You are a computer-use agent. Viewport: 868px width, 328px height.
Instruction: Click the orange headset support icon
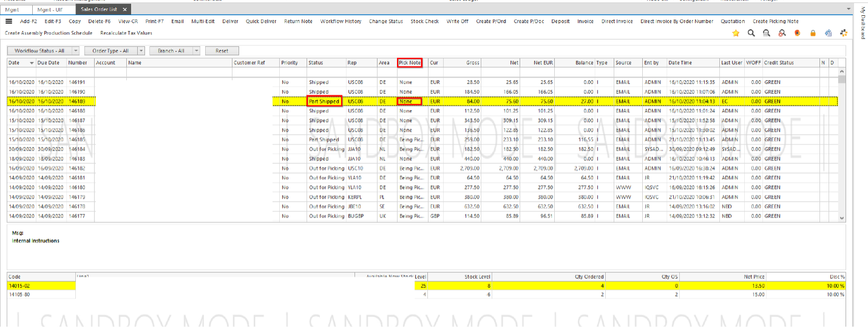click(x=797, y=33)
